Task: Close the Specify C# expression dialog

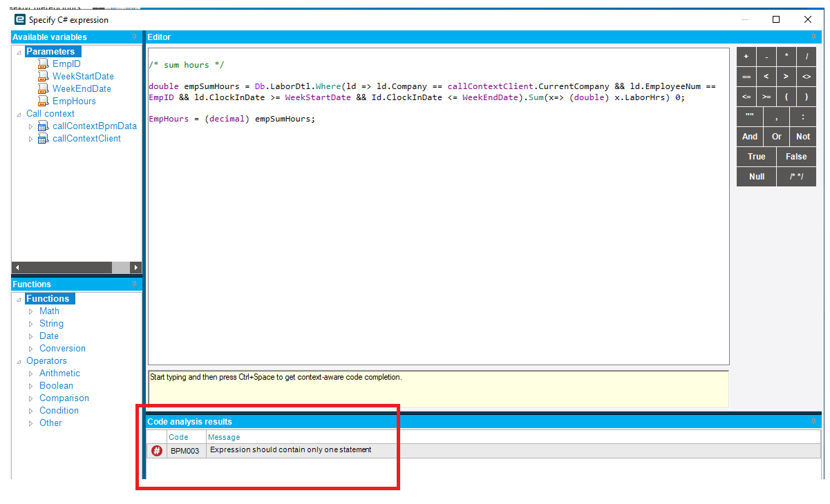Action: (808, 19)
